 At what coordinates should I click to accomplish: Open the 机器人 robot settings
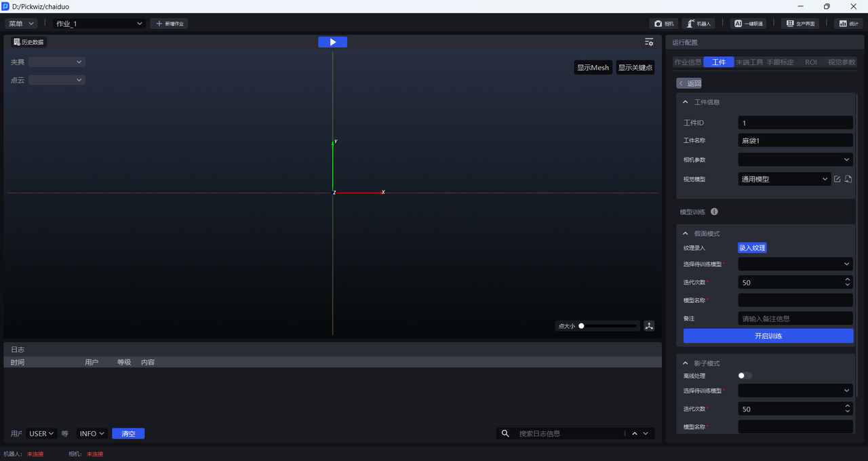pos(698,24)
